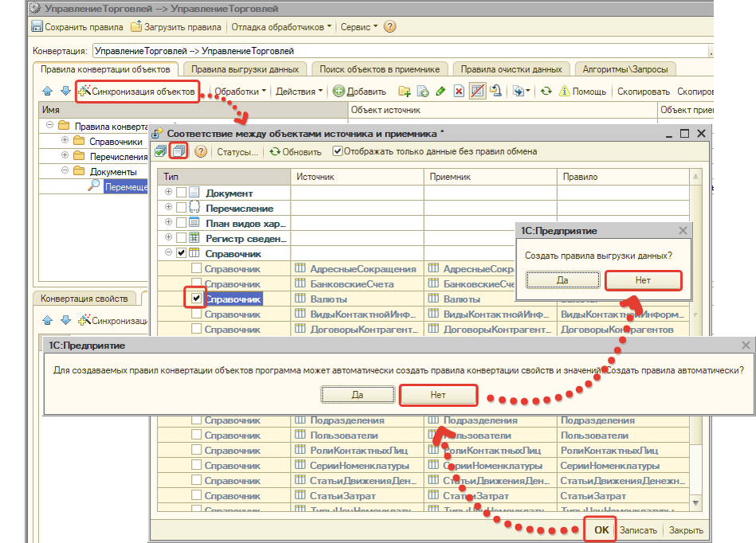Open the export arrow dropdown icon

tap(521, 91)
